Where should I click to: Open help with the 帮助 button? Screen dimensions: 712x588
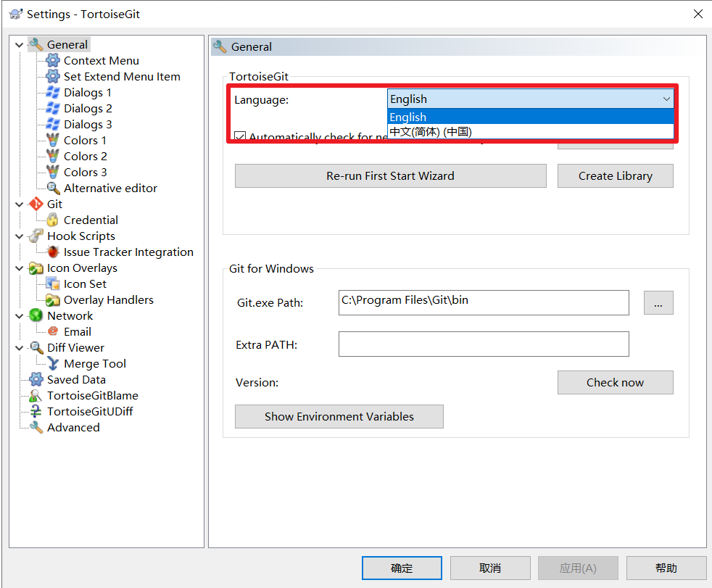(666, 568)
